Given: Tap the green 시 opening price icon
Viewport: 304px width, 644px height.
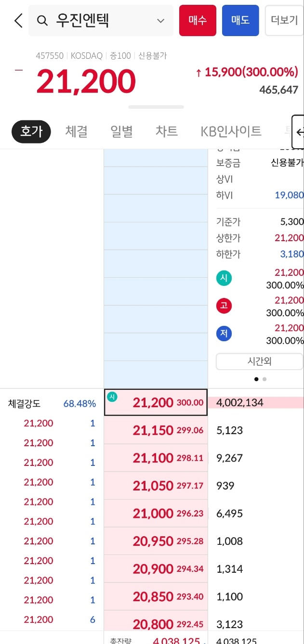Looking at the screenshot, I should tap(224, 278).
